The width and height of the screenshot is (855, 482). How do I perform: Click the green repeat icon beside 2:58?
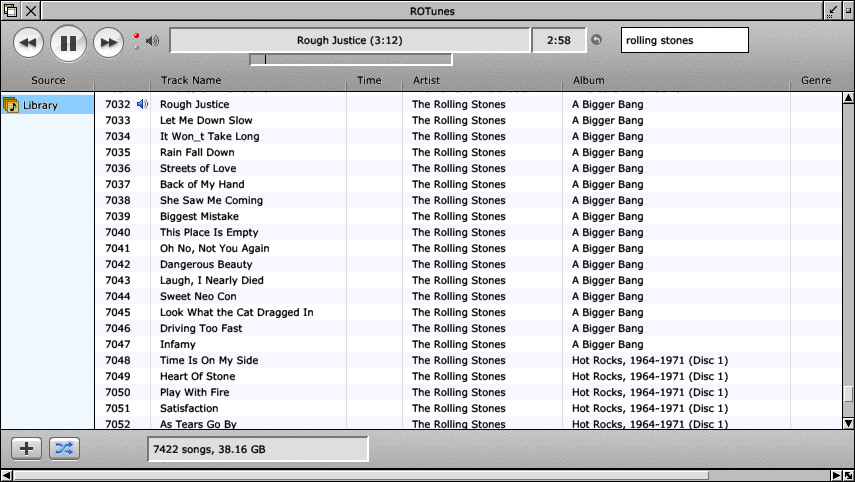coord(597,40)
